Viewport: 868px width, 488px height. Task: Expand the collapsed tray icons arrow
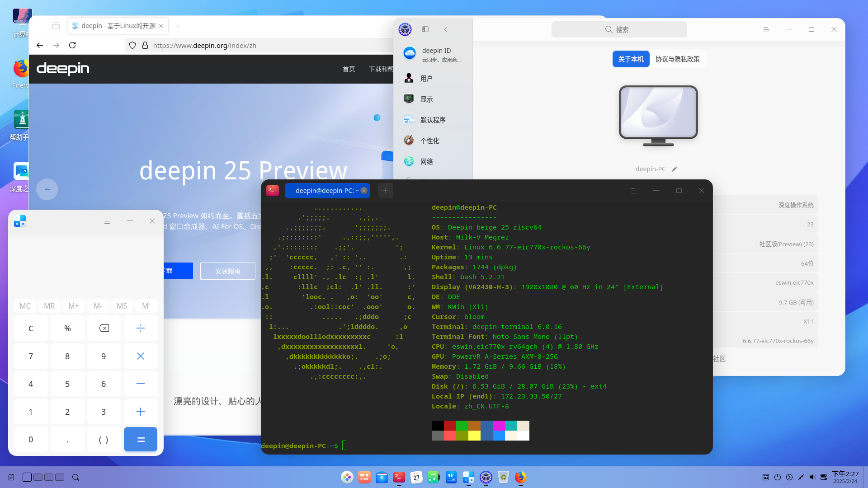[x=789, y=477]
